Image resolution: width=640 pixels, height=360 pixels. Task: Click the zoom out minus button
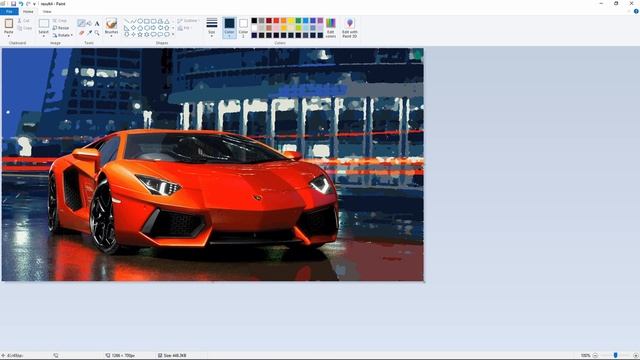[x=595, y=355]
